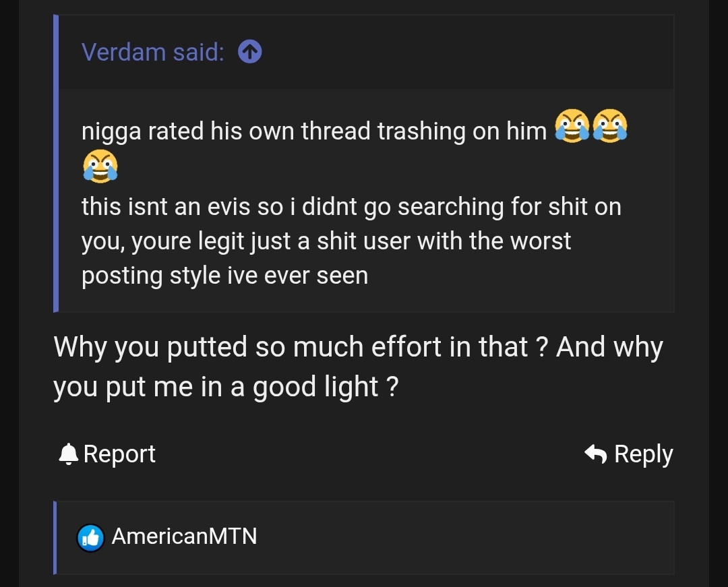This screenshot has width=728, height=587.
Task: Click the reply line 'you put me in a good light ?'
Action: click(x=226, y=387)
